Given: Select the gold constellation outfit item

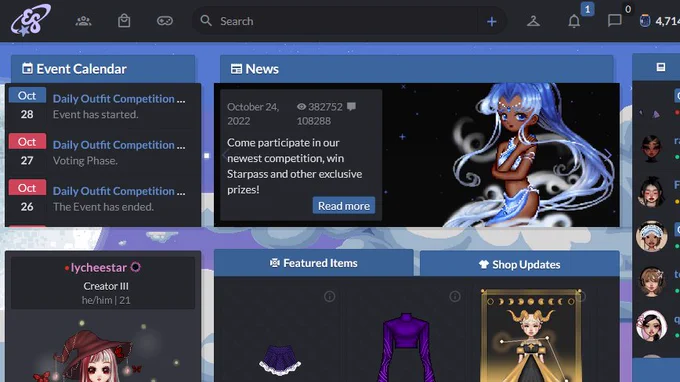Looking at the screenshot, I should pyautogui.click(x=531, y=335).
